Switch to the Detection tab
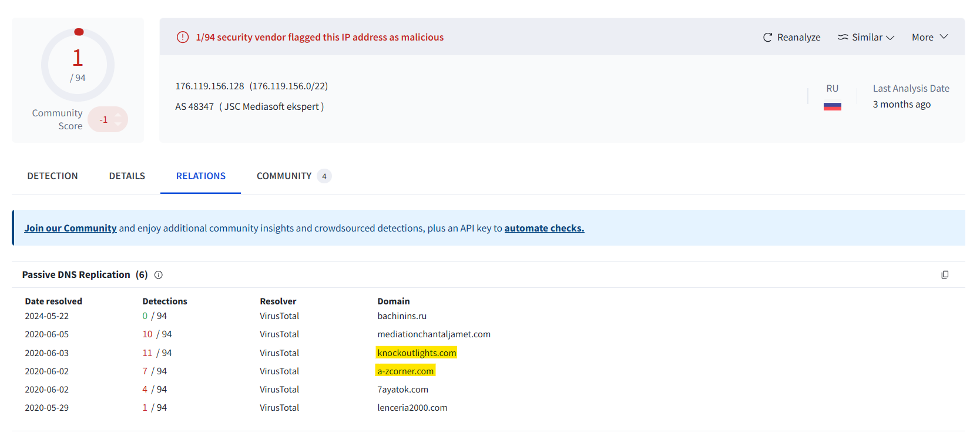980x436 pixels. (52, 176)
